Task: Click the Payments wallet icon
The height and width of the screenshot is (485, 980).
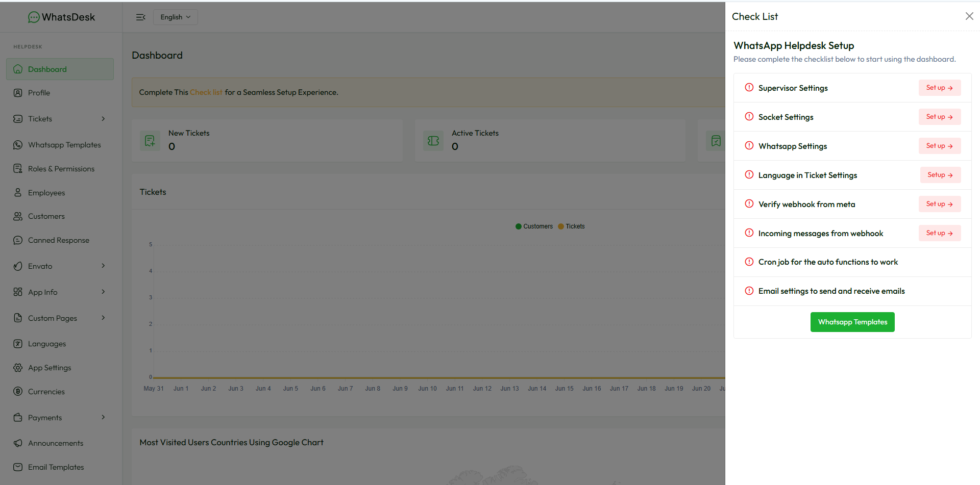Action: 18,418
